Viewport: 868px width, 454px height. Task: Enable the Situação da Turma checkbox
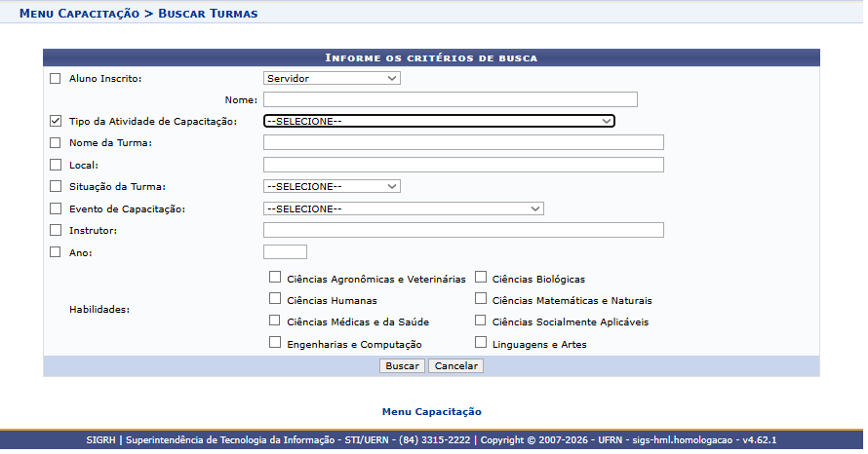coord(56,186)
